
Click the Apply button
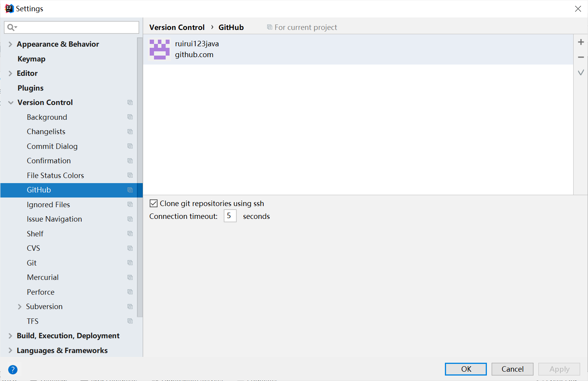(x=559, y=369)
